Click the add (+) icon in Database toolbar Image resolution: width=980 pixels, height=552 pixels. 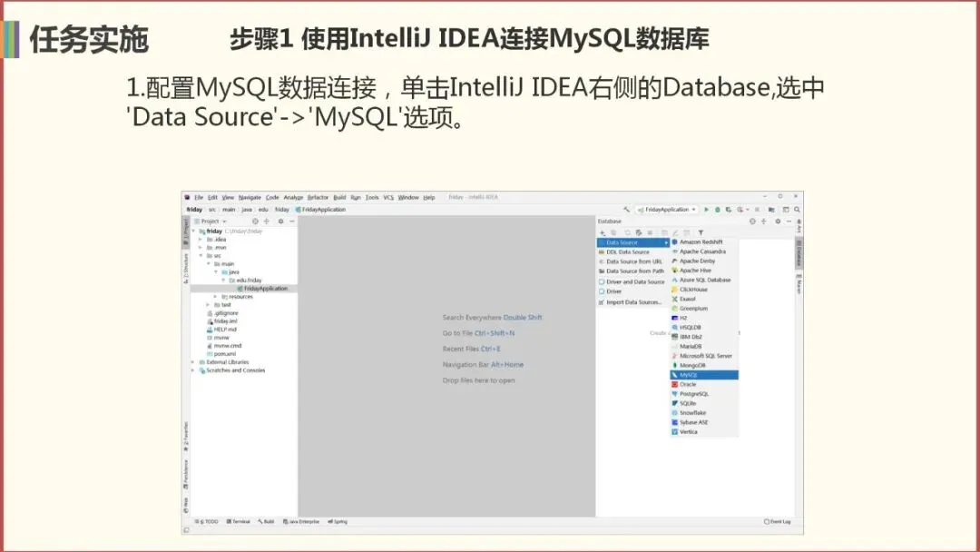click(x=603, y=232)
